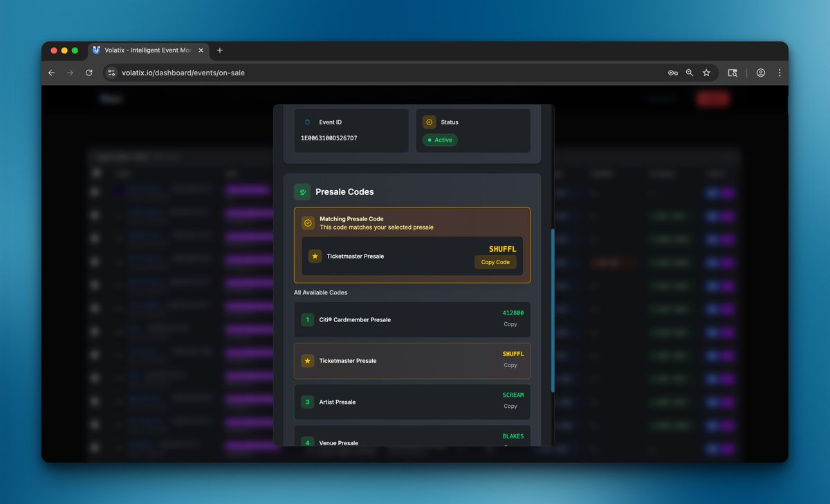This screenshot has width=830, height=504.
Task: Click the Event ID clipboard icon
Action: tap(308, 122)
